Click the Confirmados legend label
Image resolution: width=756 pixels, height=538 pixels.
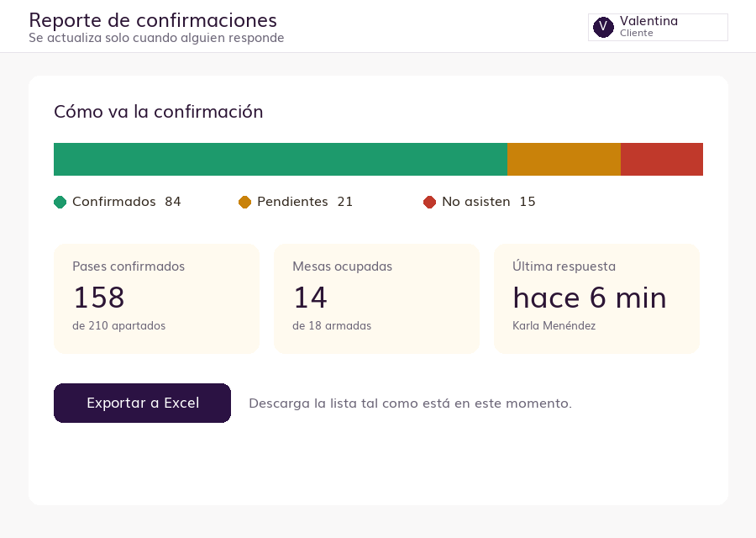coord(114,202)
